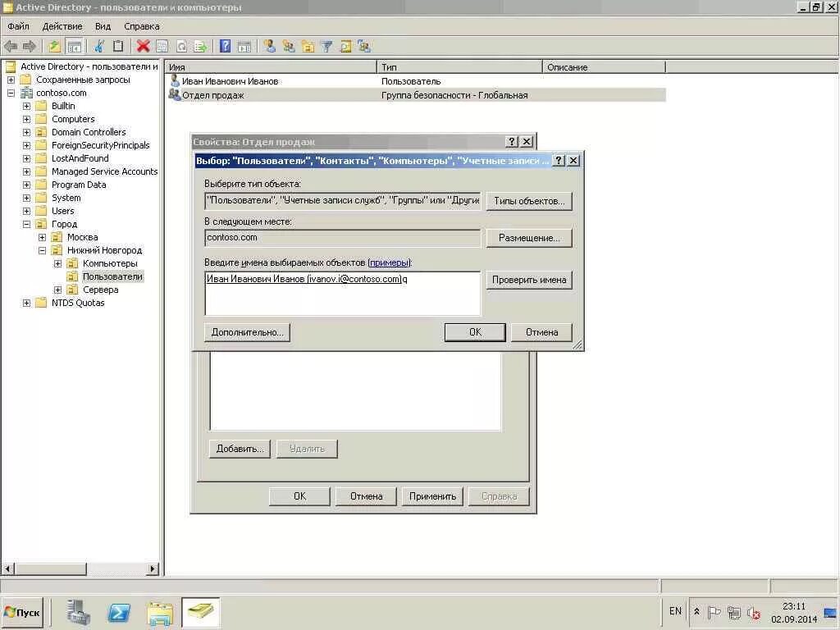Click Отмена in the properties window
This screenshot has width=840, height=630.
pyautogui.click(x=367, y=496)
